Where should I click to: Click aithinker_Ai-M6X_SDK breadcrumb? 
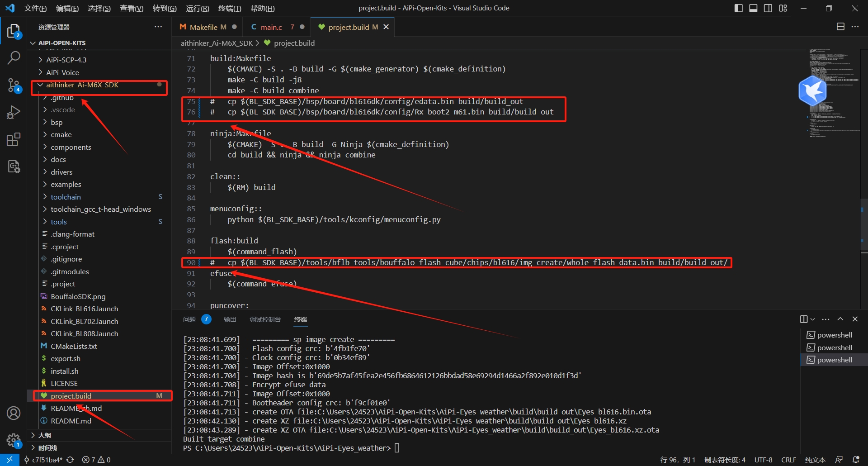pyautogui.click(x=217, y=43)
